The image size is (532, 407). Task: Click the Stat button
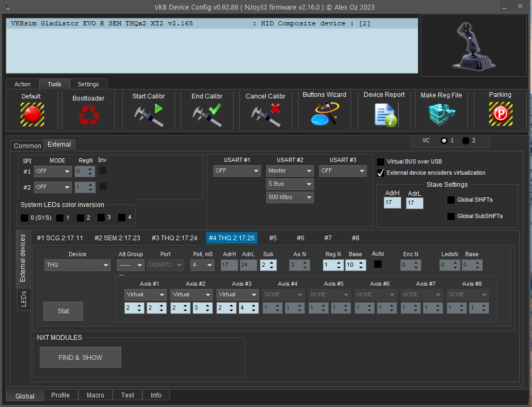click(63, 311)
